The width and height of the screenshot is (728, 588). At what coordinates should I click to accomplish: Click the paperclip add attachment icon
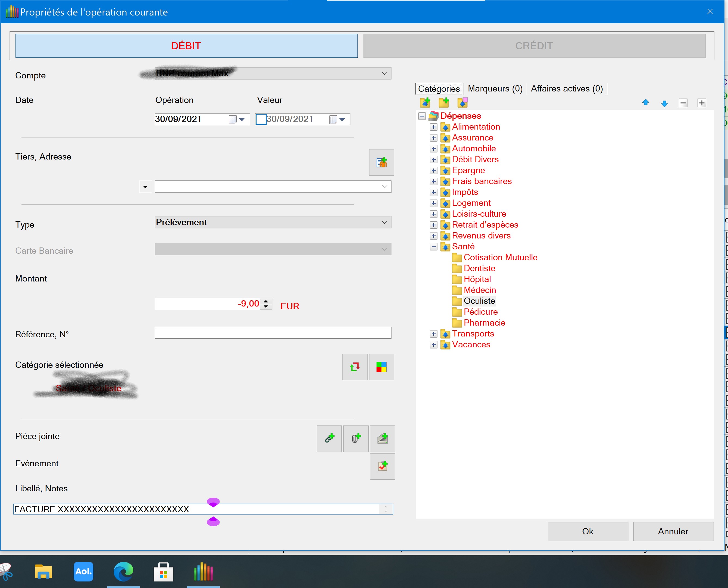(356, 438)
